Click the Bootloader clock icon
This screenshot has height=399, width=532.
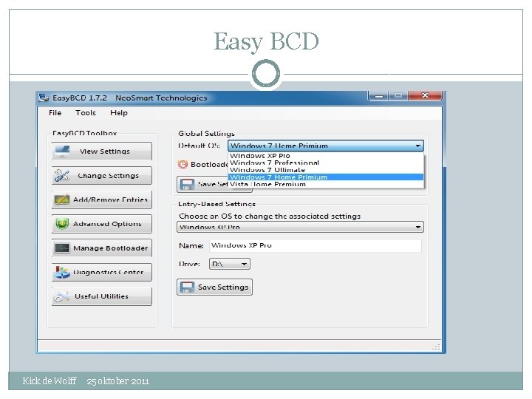point(183,164)
